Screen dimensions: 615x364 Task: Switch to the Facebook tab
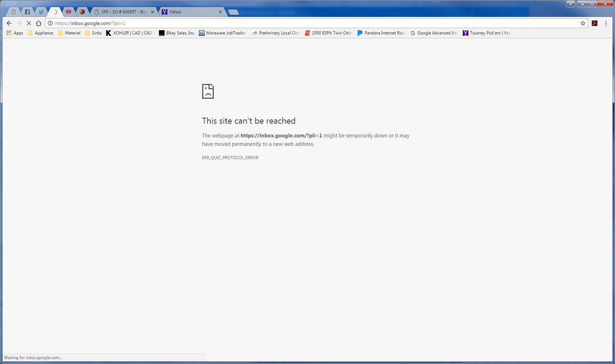click(28, 12)
